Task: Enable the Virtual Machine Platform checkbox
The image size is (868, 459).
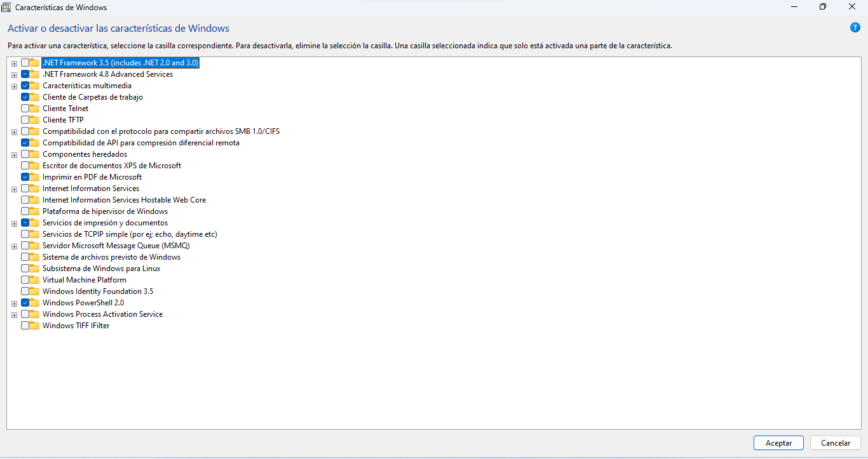Action: click(25, 280)
